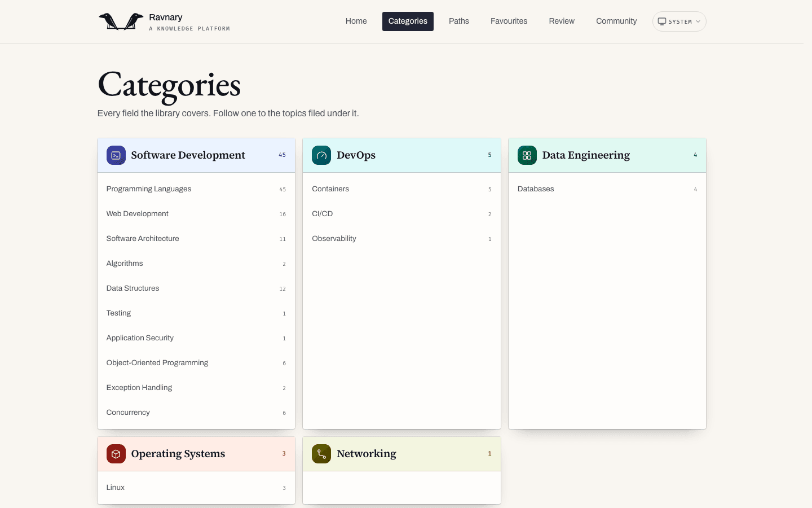Click the count 1 in the Networking header

(x=489, y=454)
